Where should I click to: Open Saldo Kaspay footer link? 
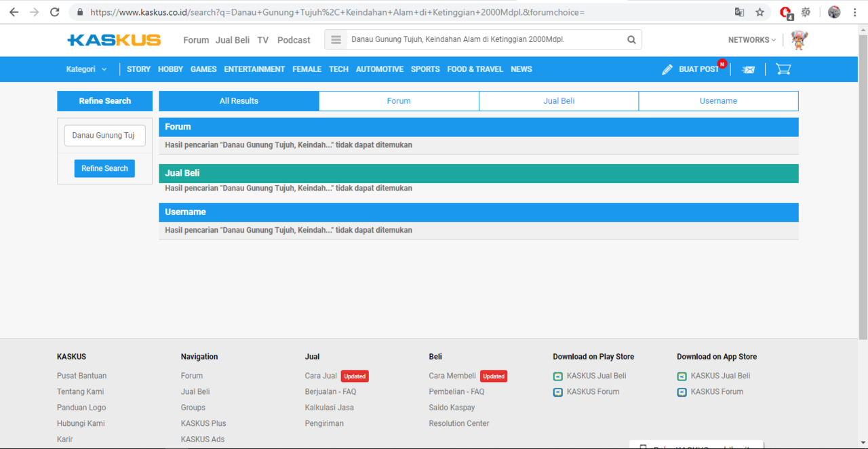[452, 408]
